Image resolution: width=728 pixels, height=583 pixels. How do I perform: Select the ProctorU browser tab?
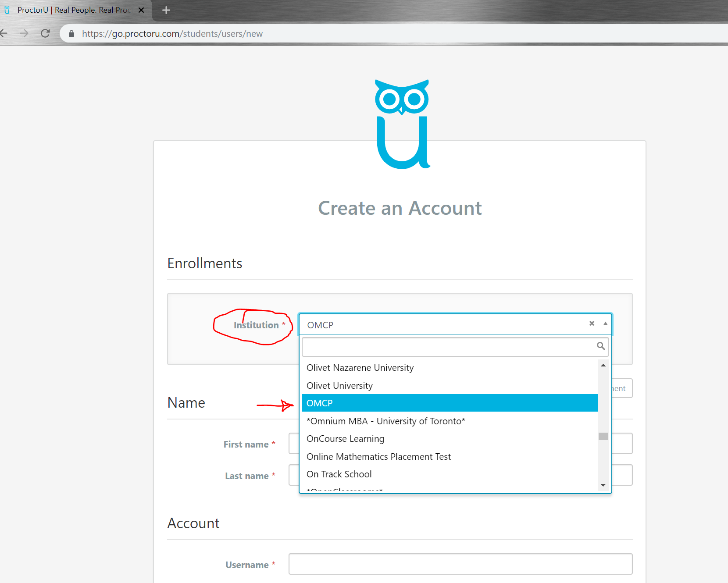75,10
